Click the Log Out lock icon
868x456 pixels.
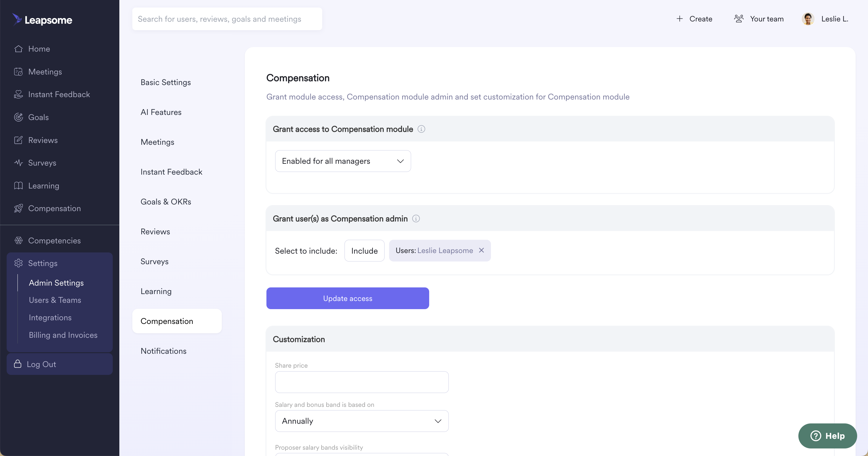coord(17,364)
